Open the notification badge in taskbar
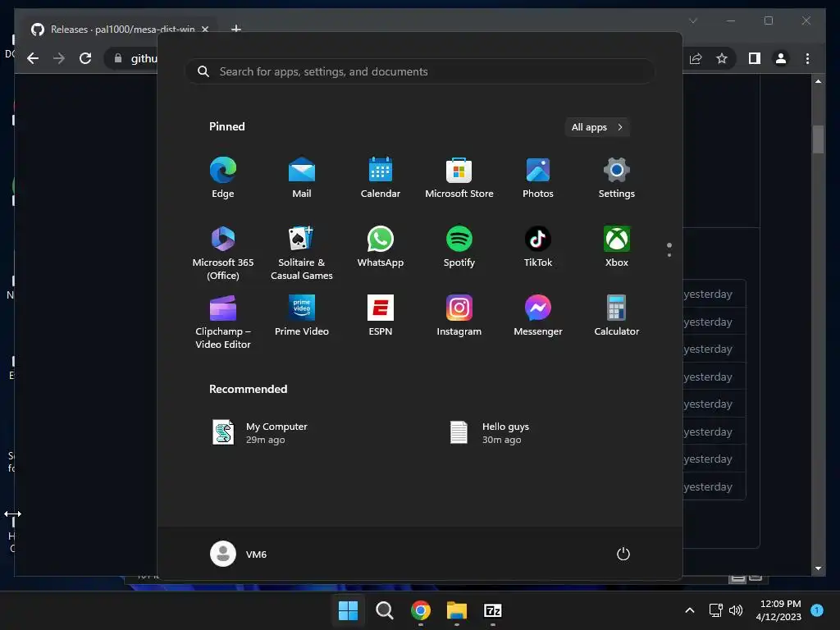Viewport: 840px width, 630px height. tap(817, 610)
